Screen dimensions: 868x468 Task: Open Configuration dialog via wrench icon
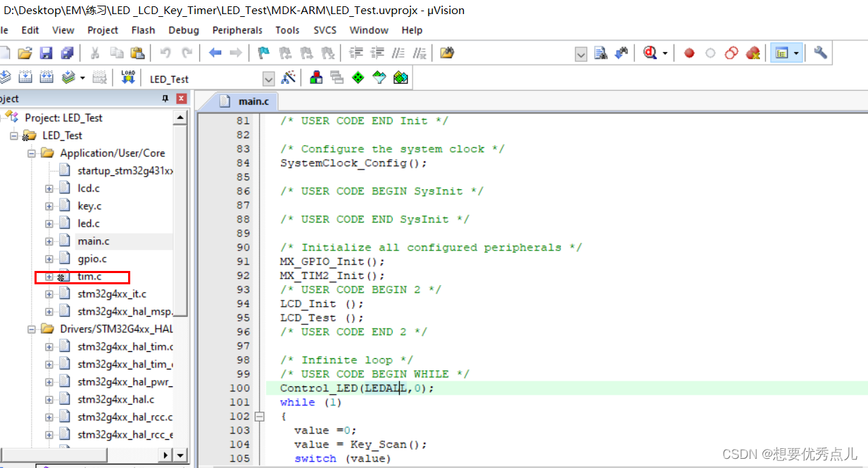(819, 52)
